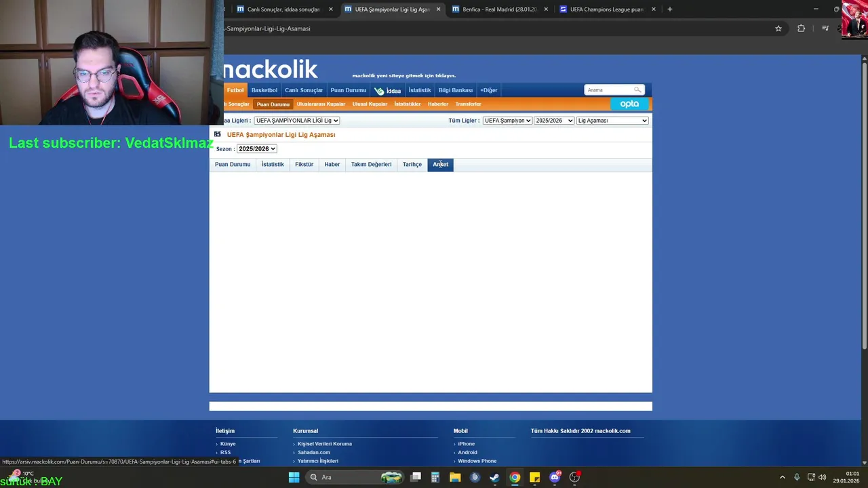Switch to Google Chrome in the taskbar
The image size is (868, 488).
click(x=515, y=477)
